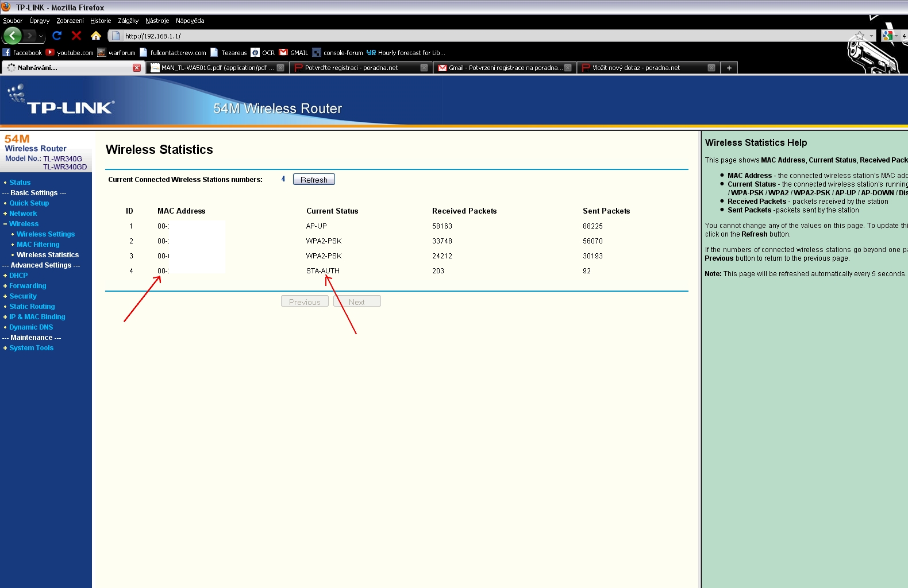Image resolution: width=908 pixels, height=588 pixels.
Task: Expand the System Tools sidebar section
Action: point(31,348)
